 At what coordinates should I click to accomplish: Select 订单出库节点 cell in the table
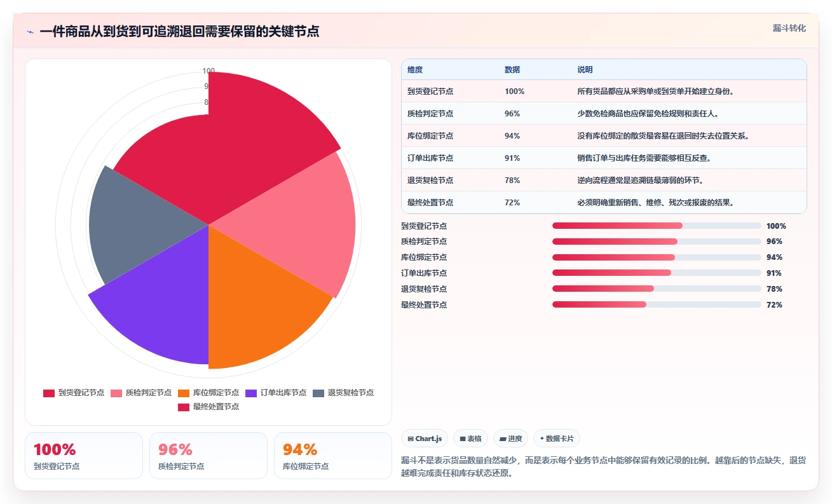coord(430,158)
